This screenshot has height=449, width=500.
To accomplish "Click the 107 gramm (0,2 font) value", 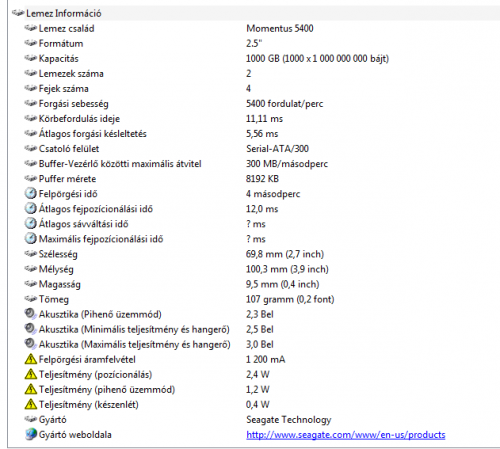I will 290,299.
